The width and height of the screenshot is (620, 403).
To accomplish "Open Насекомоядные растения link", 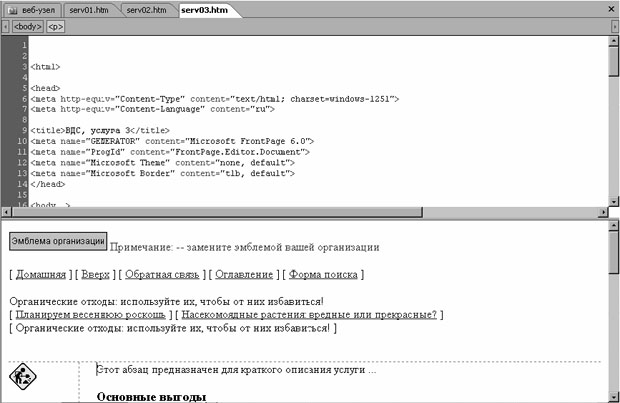I will [309, 315].
